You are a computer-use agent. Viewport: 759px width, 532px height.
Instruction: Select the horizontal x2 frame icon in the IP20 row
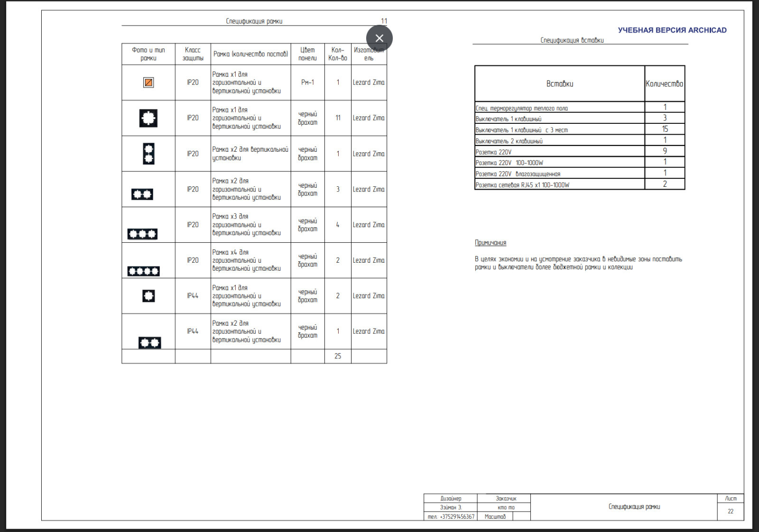click(142, 194)
